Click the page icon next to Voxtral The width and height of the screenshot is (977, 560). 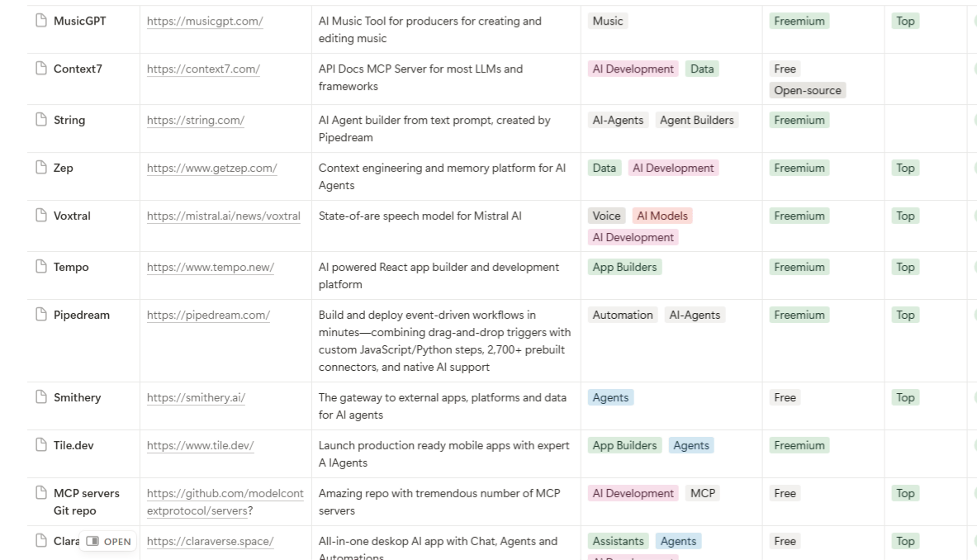tap(41, 216)
